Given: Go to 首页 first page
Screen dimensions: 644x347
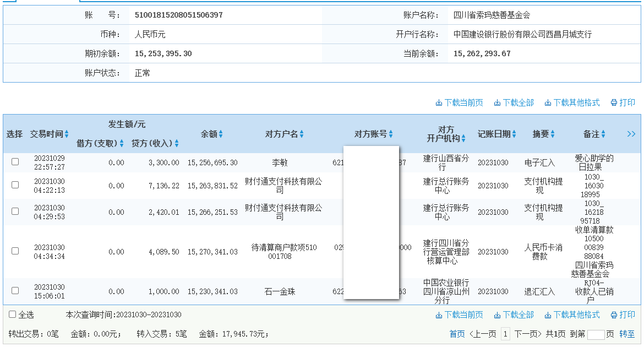Looking at the screenshot, I should (457, 334).
